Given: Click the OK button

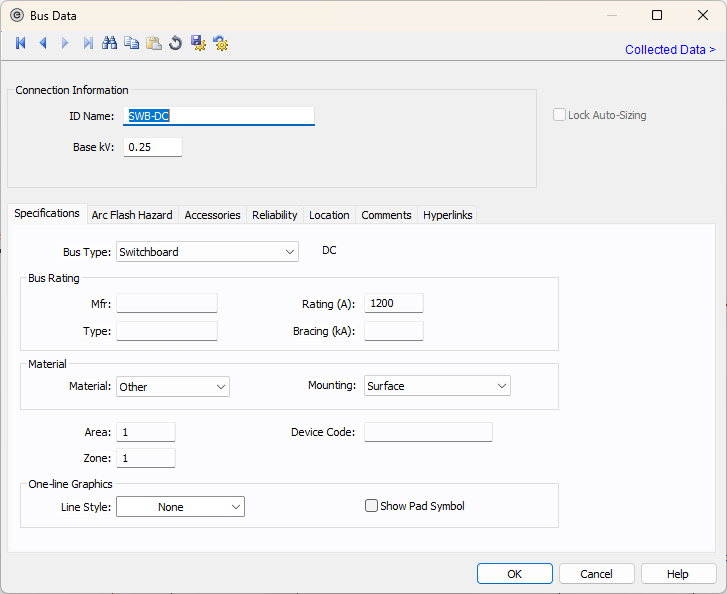Looking at the screenshot, I should pyautogui.click(x=515, y=574).
